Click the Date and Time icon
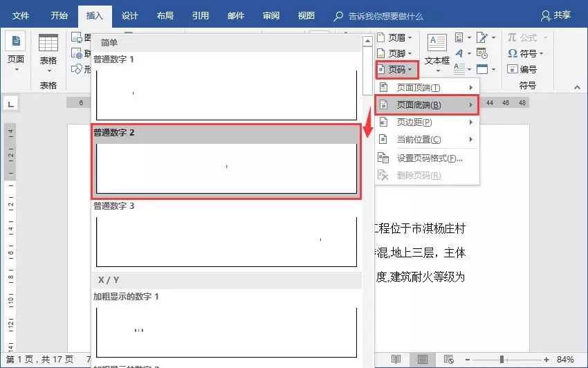This screenshot has height=368, width=588. [482, 53]
